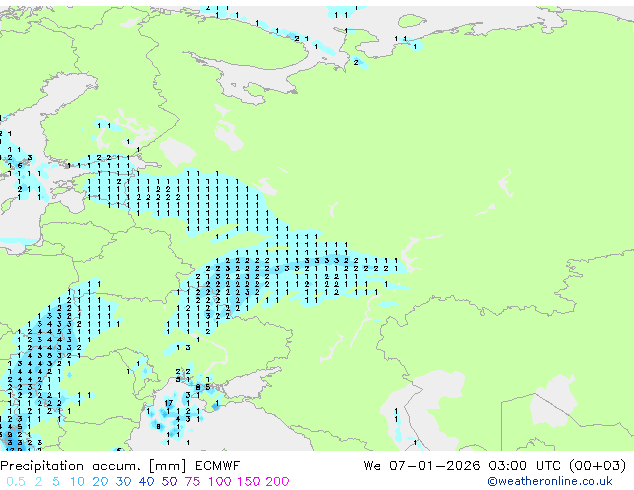Click the 40 mm legend value
The height and width of the screenshot is (490, 634).
click(x=146, y=482)
